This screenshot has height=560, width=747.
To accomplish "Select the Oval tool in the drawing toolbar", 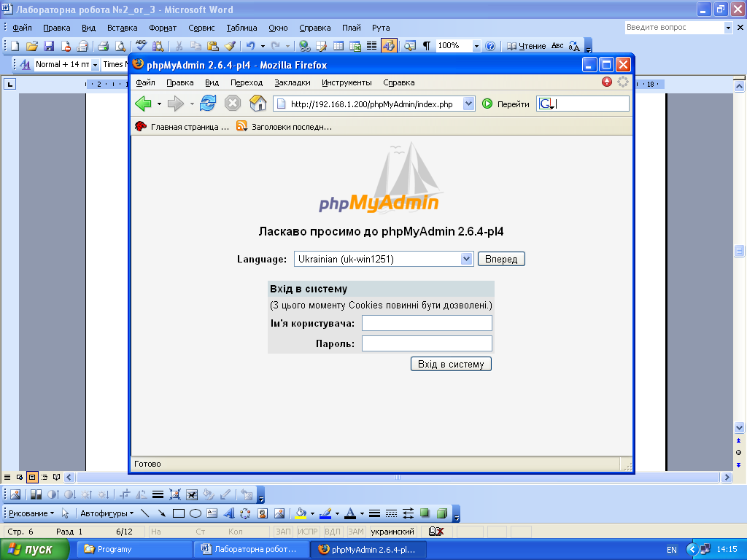I will click(x=196, y=513).
